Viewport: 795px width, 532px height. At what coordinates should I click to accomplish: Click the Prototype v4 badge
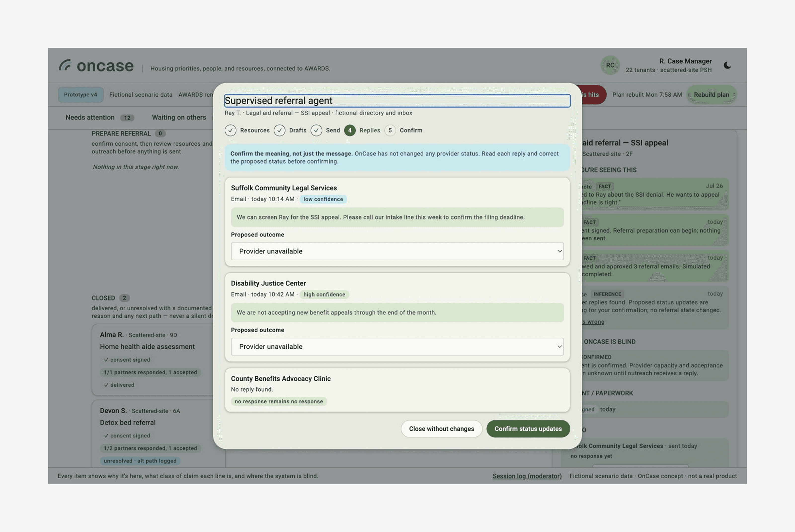(80, 95)
